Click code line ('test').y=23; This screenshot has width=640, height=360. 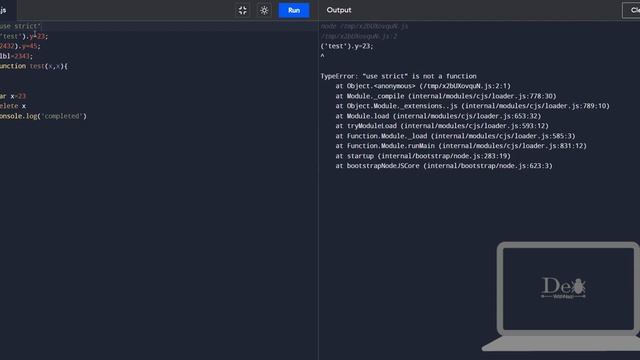click(x=24, y=36)
